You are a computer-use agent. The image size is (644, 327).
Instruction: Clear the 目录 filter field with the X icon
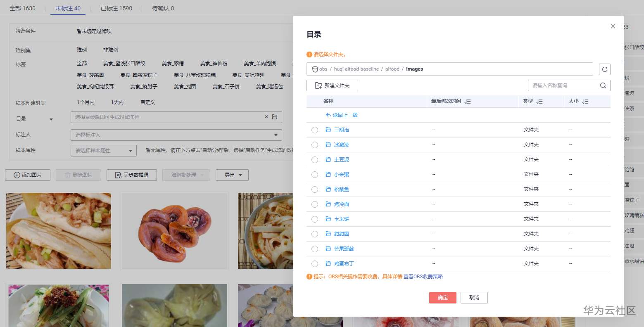266,117
